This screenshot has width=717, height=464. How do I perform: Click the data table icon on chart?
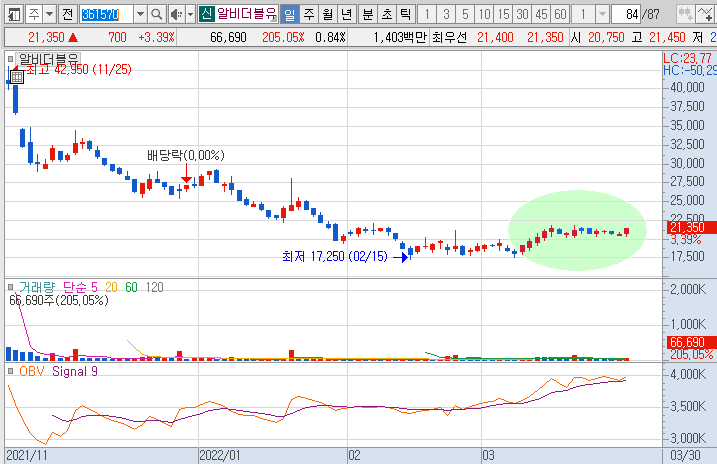point(17,77)
